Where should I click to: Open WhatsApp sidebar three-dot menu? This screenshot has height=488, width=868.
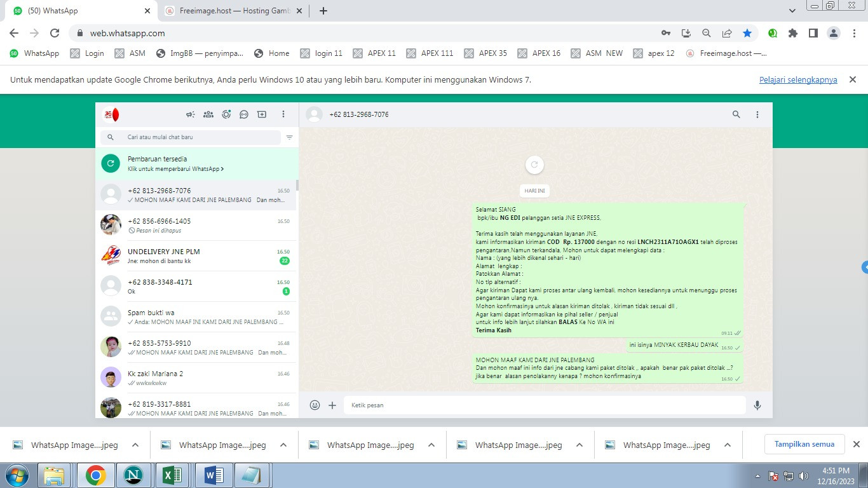click(x=283, y=114)
